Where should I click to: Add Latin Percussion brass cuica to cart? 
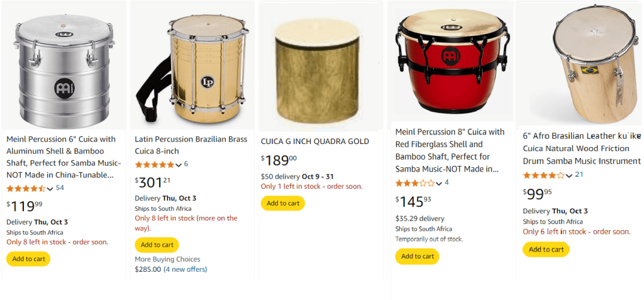157,245
